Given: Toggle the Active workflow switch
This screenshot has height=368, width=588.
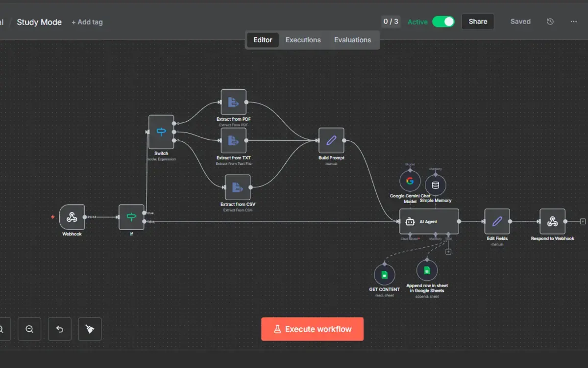Looking at the screenshot, I should 443,22.
